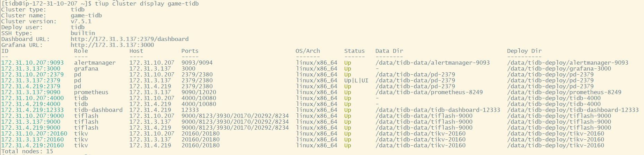Click the ID 172.31.3.137:2379

tap(31, 80)
